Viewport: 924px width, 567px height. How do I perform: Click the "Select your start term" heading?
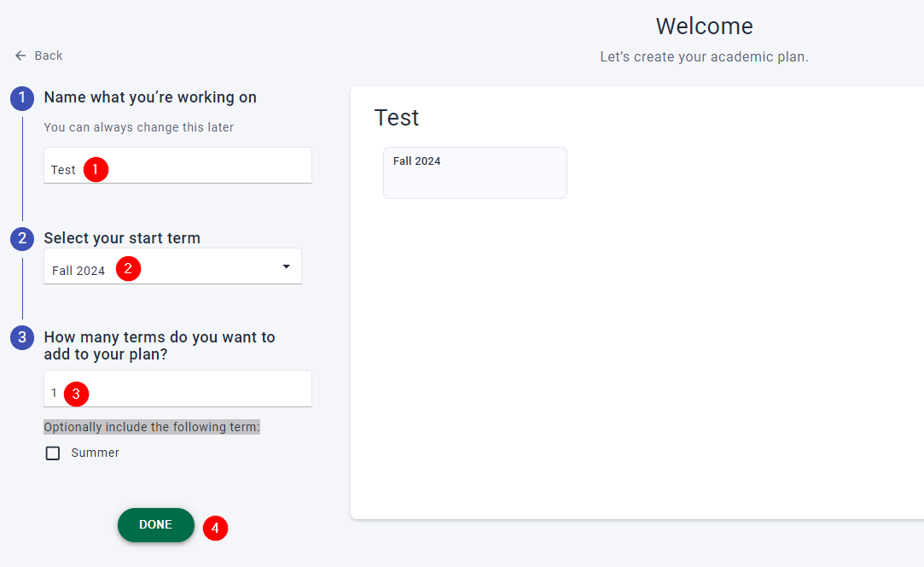(122, 238)
